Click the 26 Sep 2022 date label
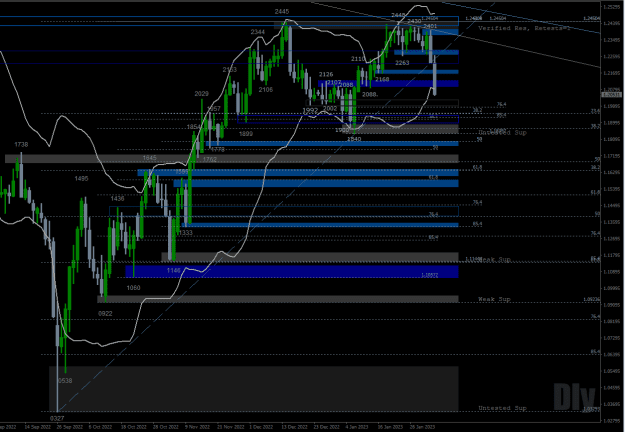Image resolution: width=625 pixels, height=432 pixels. (69, 427)
